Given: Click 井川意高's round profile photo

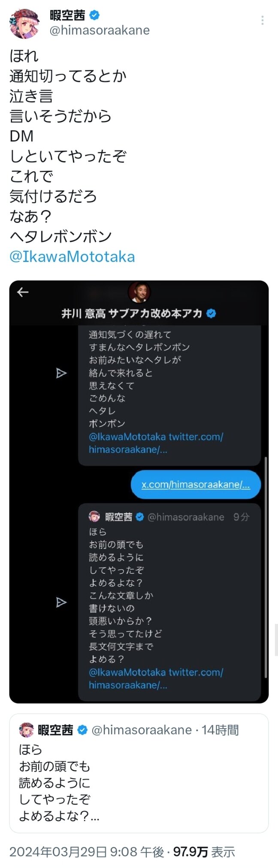Looking at the screenshot, I should (139, 293).
